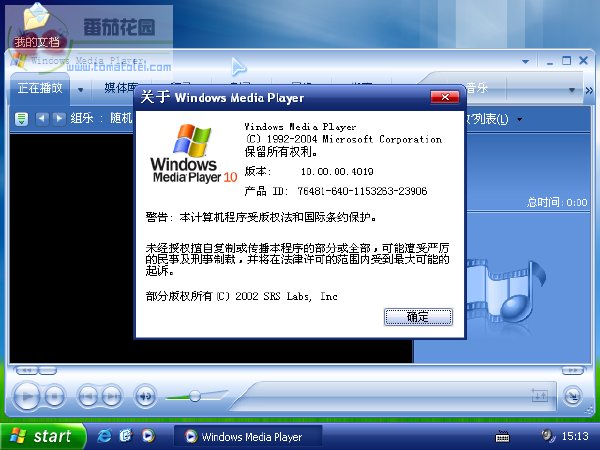Click 确定 to close the About dialog
The height and width of the screenshot is (450, 600).
418,317
